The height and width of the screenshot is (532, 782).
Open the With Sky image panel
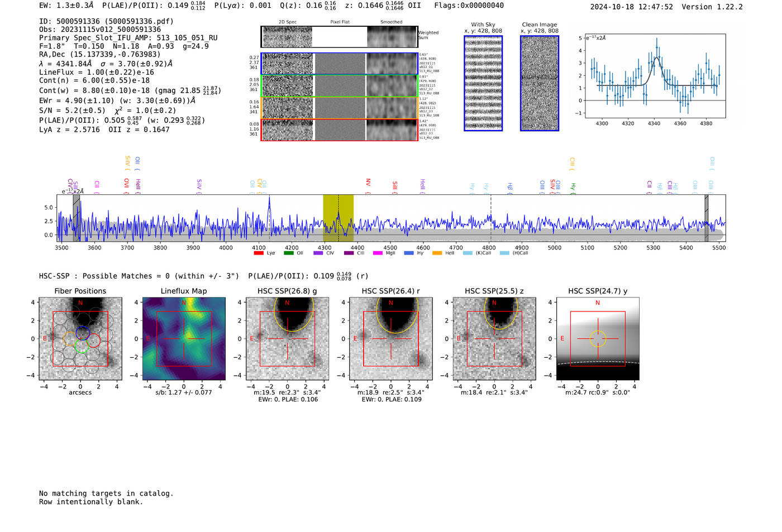pos(483,83)
